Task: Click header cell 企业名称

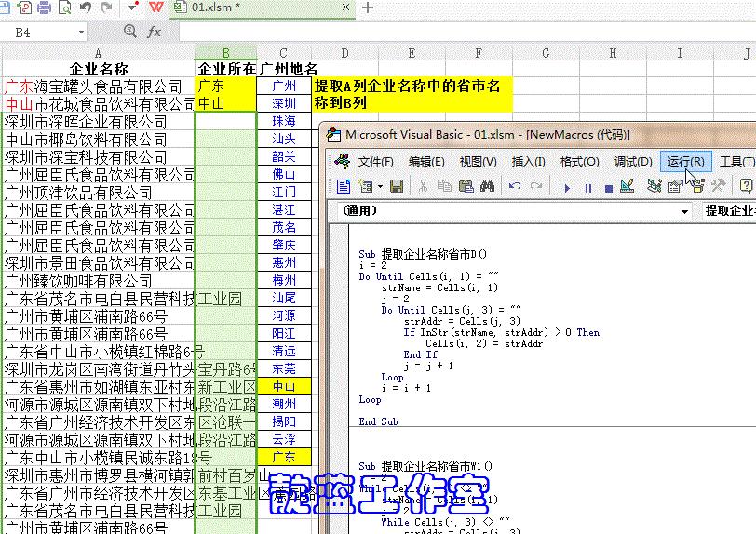Action: tap(99, 69)
